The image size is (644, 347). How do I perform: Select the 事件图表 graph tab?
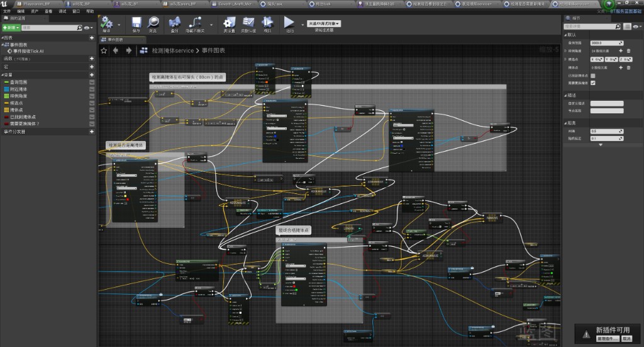[x=123, y=40]
